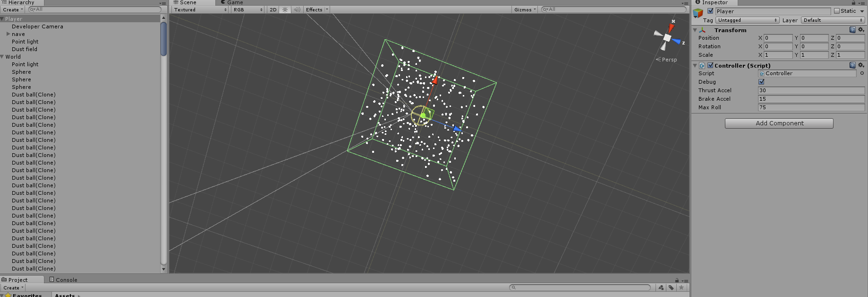Click the Player name field in Inspector

click(773, 11)
